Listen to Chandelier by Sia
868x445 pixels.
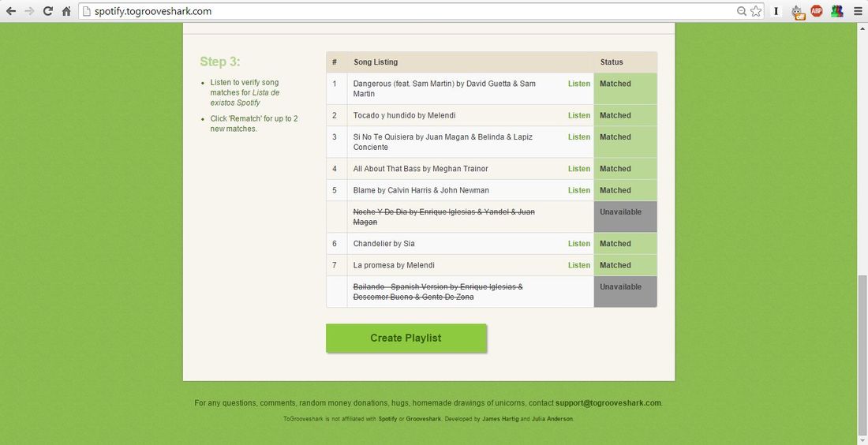pyautogui.click(x=579, y=244)
